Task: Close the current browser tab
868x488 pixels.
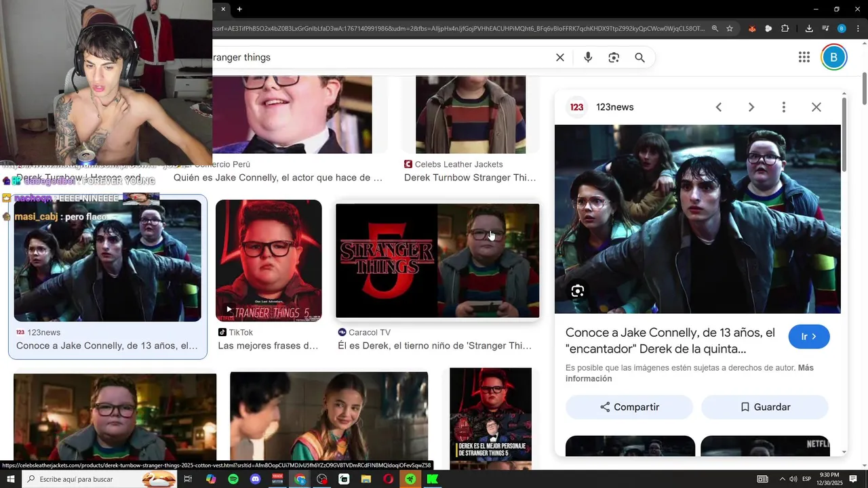Action: point(223,9)
